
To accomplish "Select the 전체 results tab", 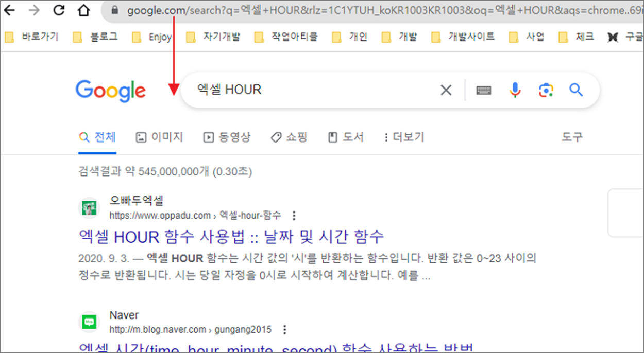I will pos(97,137).
